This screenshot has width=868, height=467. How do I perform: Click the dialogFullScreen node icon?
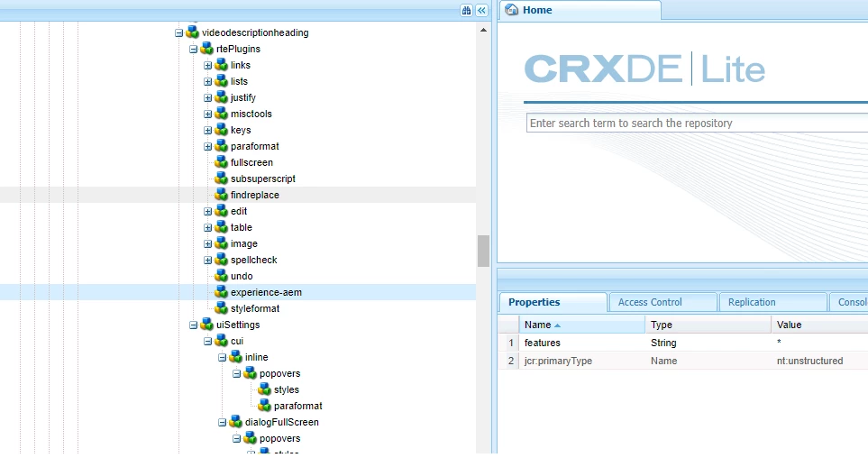[x=236, y=422]
